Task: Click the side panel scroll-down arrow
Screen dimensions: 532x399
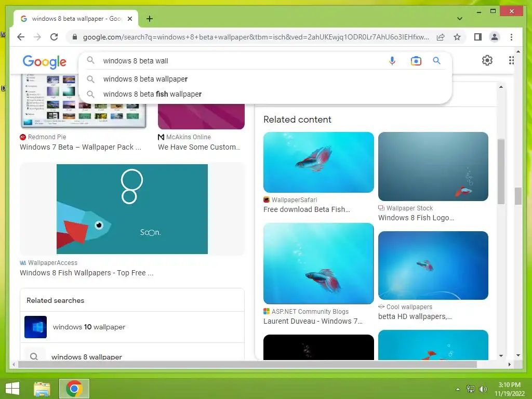Action: tap(501, 355)
